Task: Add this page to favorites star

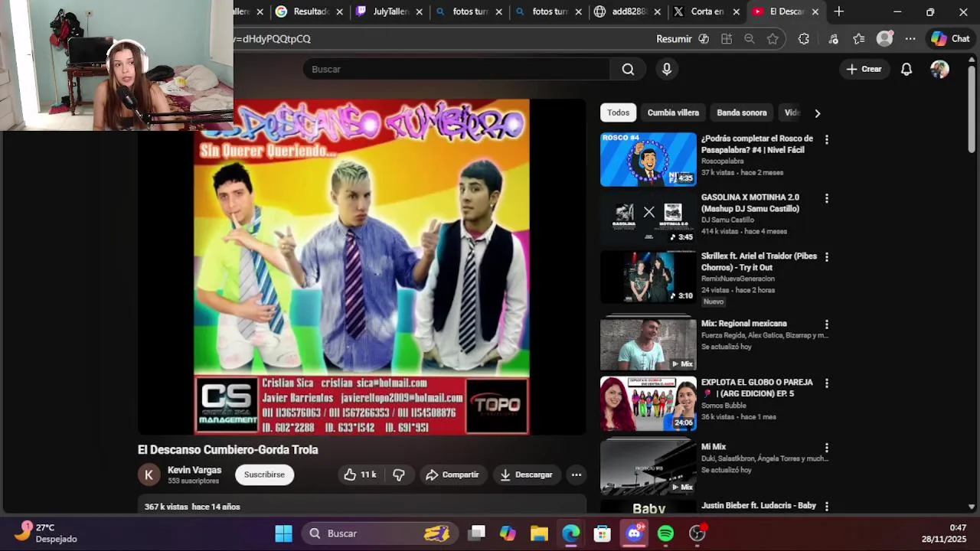Action: click(773, 38)
